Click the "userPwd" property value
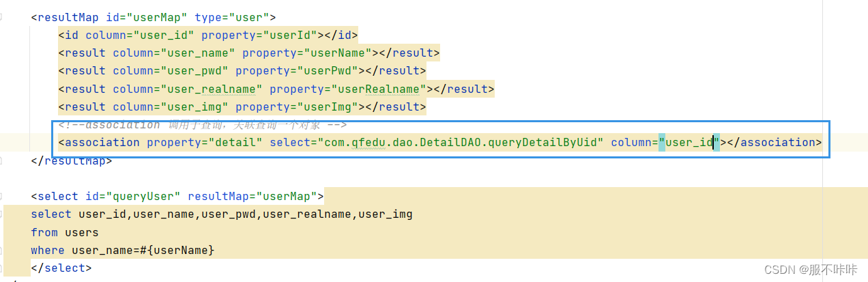 coord(324,70)
